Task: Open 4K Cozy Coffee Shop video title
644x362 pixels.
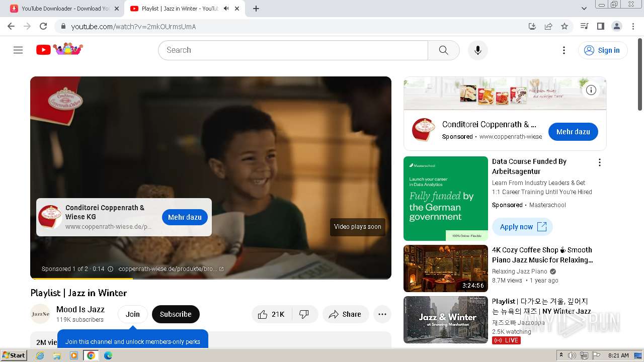Action: [542, 255]
